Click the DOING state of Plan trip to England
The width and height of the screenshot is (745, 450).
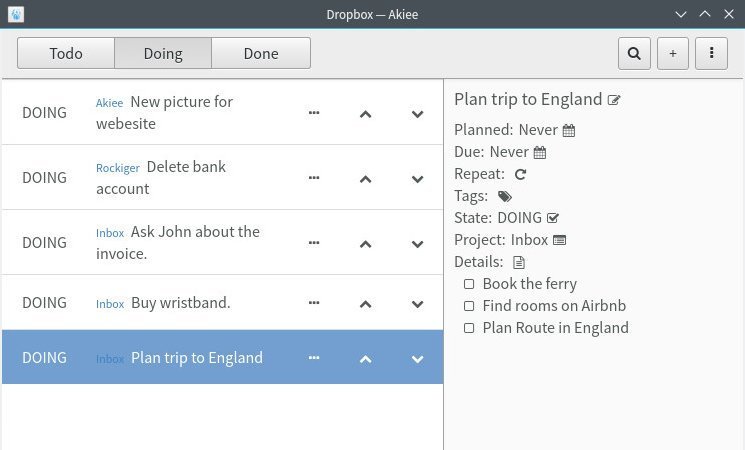44,358
